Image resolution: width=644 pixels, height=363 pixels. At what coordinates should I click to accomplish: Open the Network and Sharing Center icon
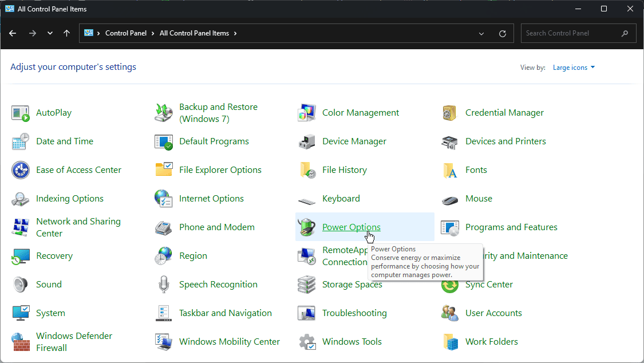[20, 227]
